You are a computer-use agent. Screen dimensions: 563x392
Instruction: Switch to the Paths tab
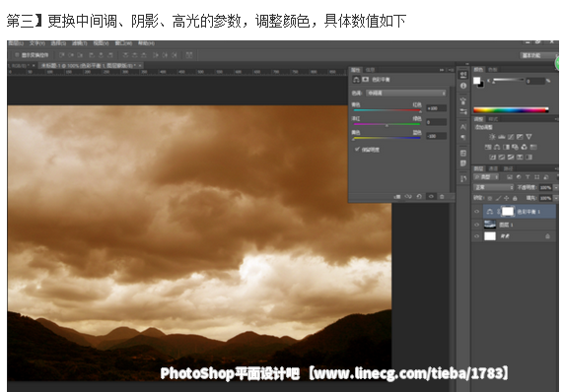coord(508,168)
